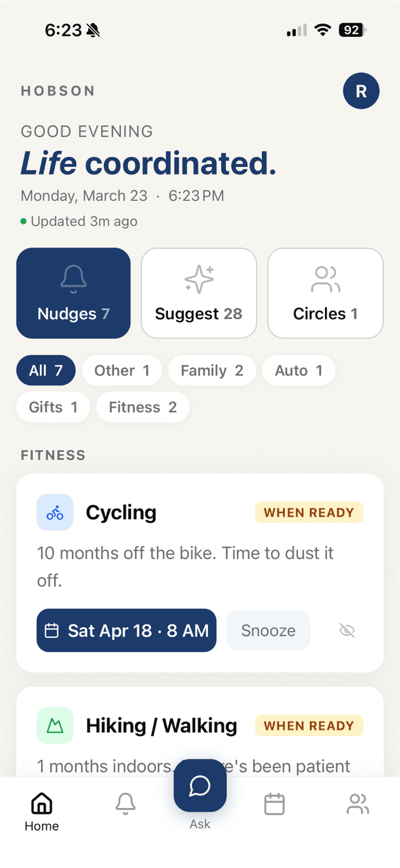Viewport: 400px width, 868px height.
Task: Tap the Sat Apr 18 · 8 AM schedule button
Action: (126, 630)
